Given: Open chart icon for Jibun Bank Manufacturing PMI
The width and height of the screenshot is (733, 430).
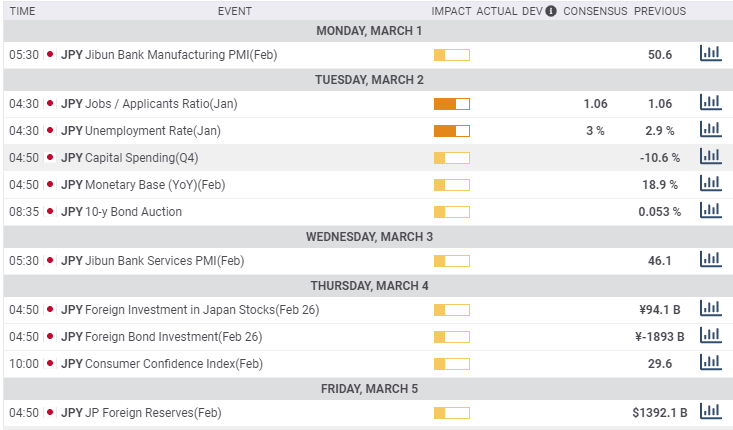Looking at the screenshot, I should click(710, 54).
